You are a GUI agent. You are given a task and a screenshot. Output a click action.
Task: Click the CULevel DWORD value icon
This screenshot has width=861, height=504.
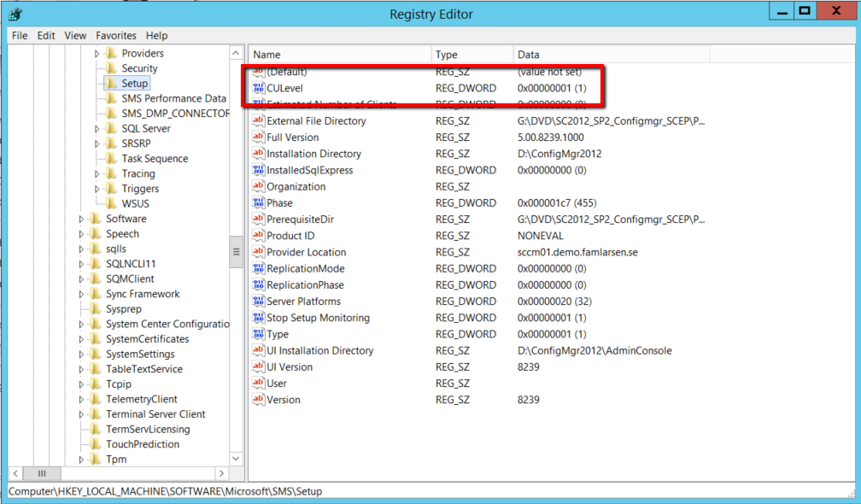(x=259, y=88)
